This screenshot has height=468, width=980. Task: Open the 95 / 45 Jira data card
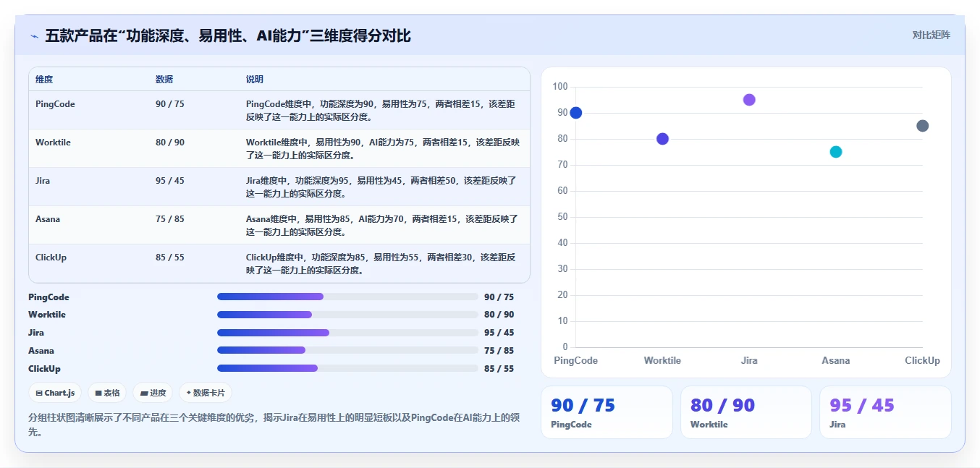(885, 412)
